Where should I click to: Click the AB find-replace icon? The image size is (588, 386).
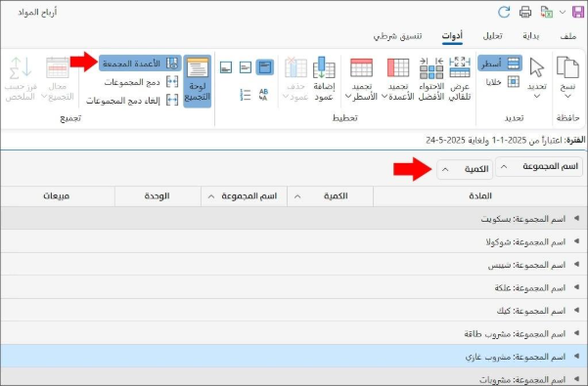pos(263,95)
